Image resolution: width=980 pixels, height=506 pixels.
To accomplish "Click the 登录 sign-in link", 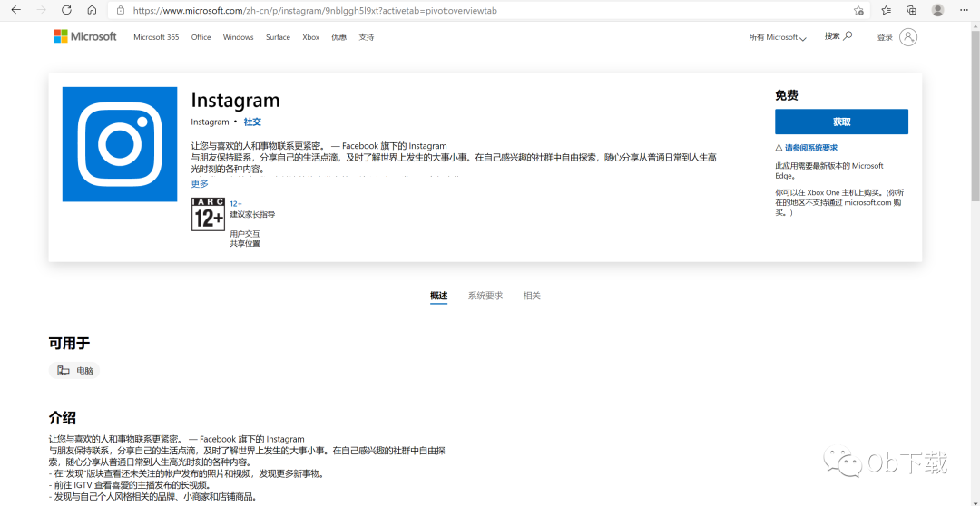I will 885,37.
